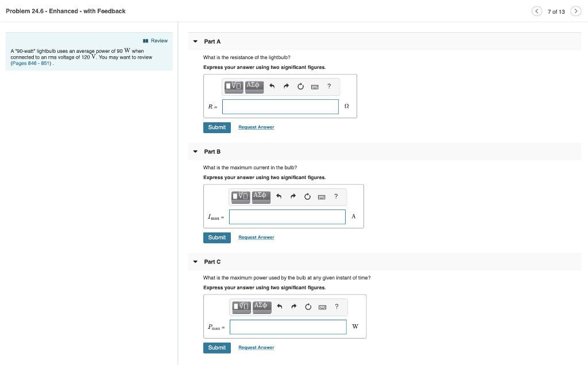Focus the Imax current input field
The image size is (588, 365).
[x=287, y=217]
